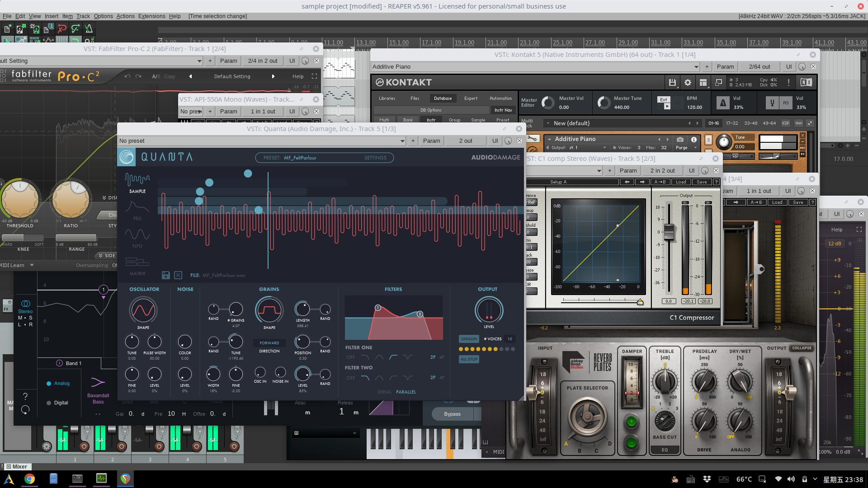The image size is (868, 488).
Task: Toggle the Metronome toolbar icon
Action: point(89,29)
